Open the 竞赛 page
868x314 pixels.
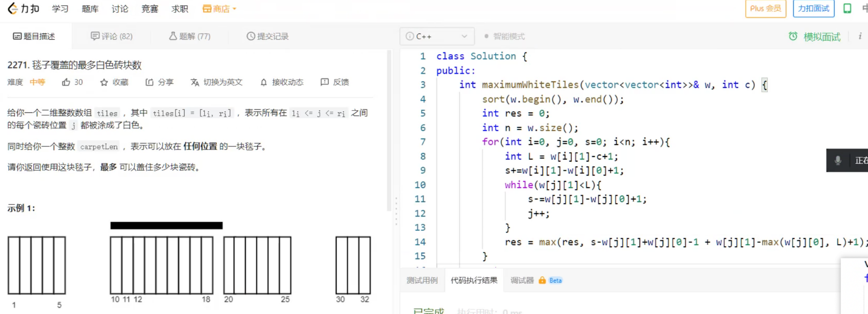[150, 9]
